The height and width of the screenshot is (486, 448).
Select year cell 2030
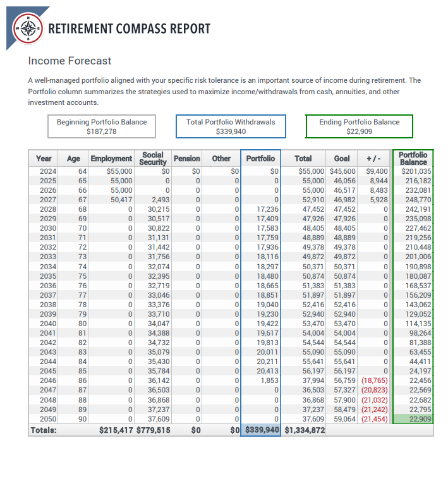click(x=48, y=228)
